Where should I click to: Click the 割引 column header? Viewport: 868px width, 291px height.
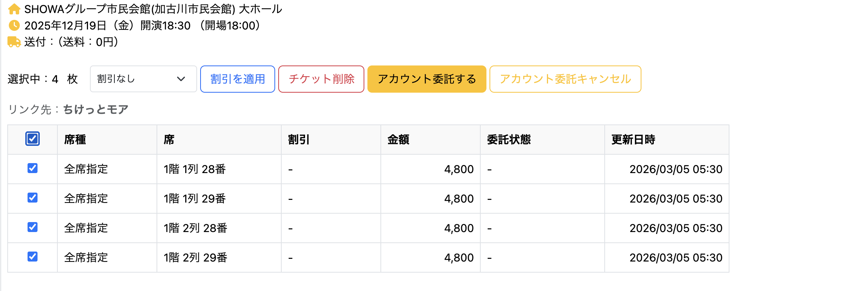(x=298, y=140)
